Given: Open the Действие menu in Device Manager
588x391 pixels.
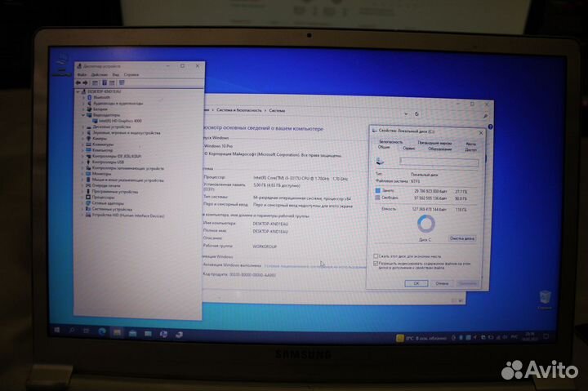Looking at the screenshot, I should coord(100,74).
